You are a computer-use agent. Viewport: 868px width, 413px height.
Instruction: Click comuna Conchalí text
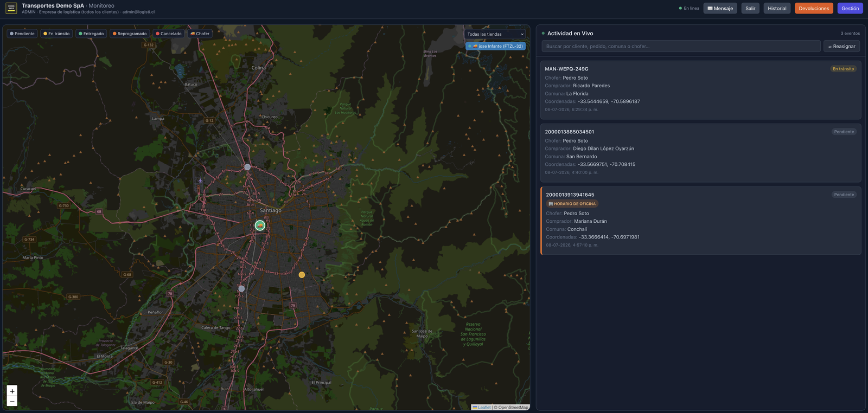(577, 229)
